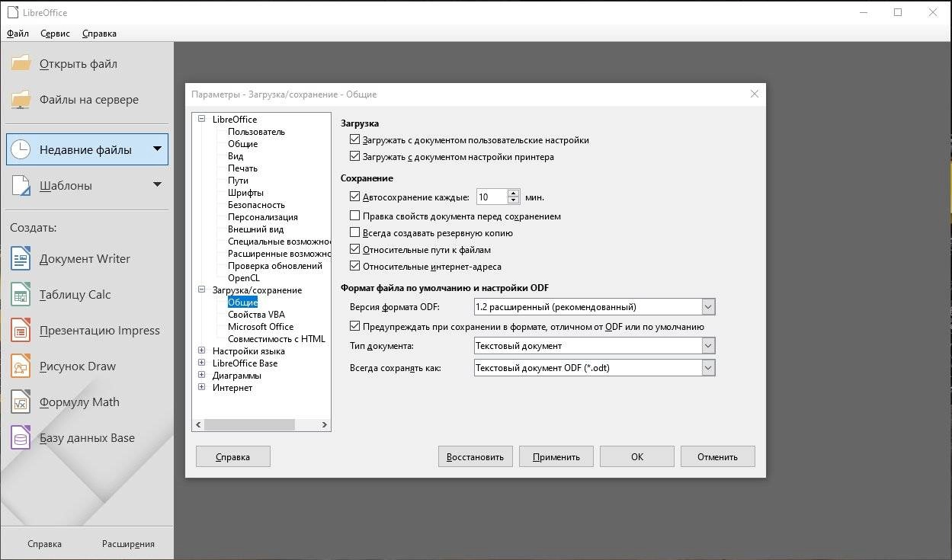This screenshot has height=560, width=952.
Task: Open the Файл menu
Action: 18,34
